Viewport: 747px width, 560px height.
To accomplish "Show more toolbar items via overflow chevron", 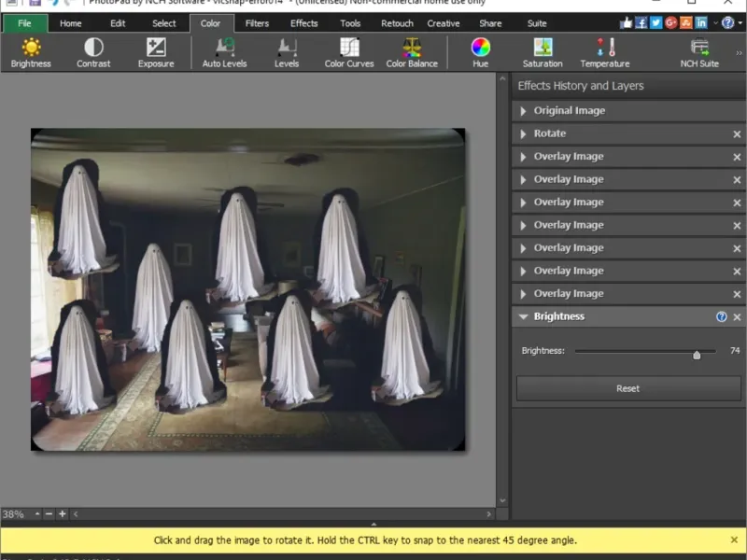I will pos(739,53).
